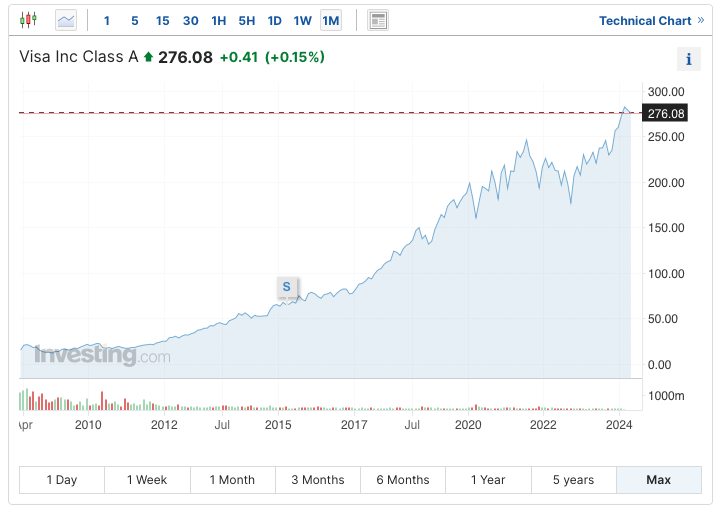Click the +0.41 price change value
Image resolution: width=720 pixels, height=511 pixels.
pyautogui.click(x=239, y=57)
